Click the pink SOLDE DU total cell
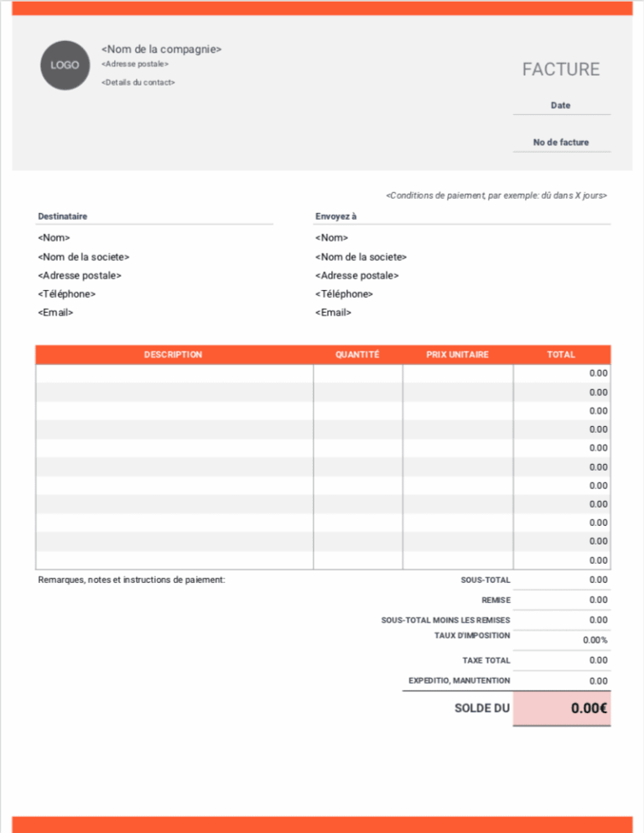The height and width of the screenshot is (833, 644). coord(562,708)
